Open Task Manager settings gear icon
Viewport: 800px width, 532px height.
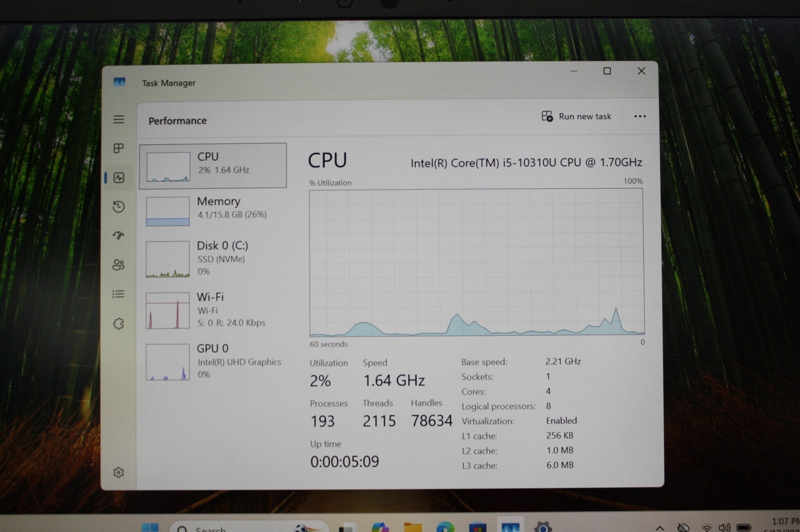tap(119, 472)
